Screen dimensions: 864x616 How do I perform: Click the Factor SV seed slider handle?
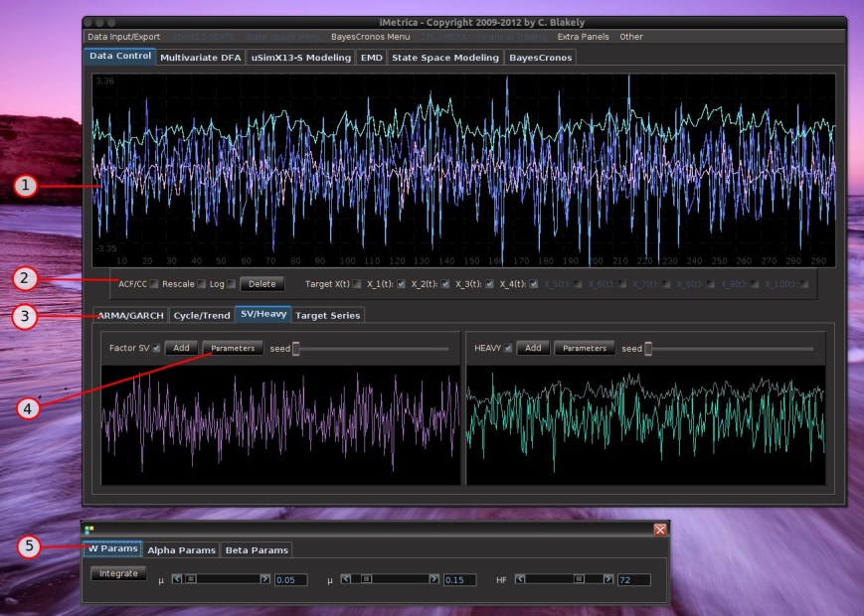pos(296,349)
